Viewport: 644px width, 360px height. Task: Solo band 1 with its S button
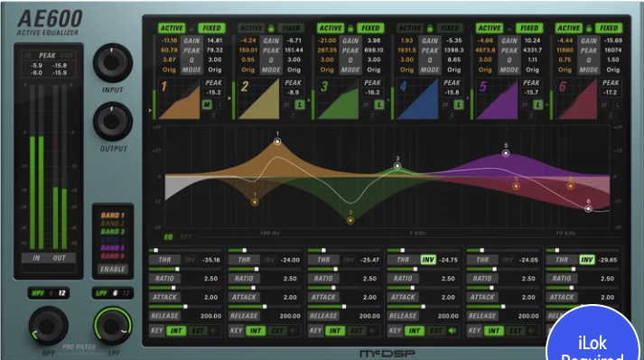pyautogui.click(x=213, y=115)
